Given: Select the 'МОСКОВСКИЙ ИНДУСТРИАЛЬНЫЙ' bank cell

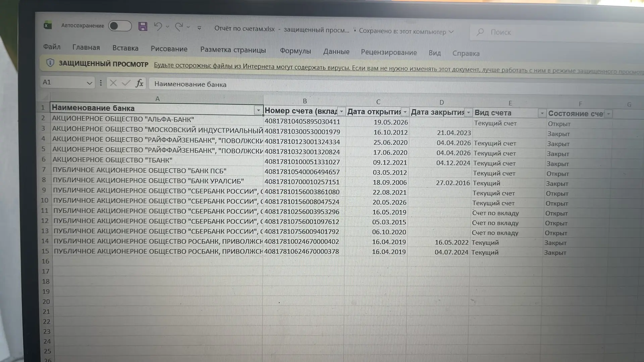Looking at the screenshot, I should coord(157,130).
